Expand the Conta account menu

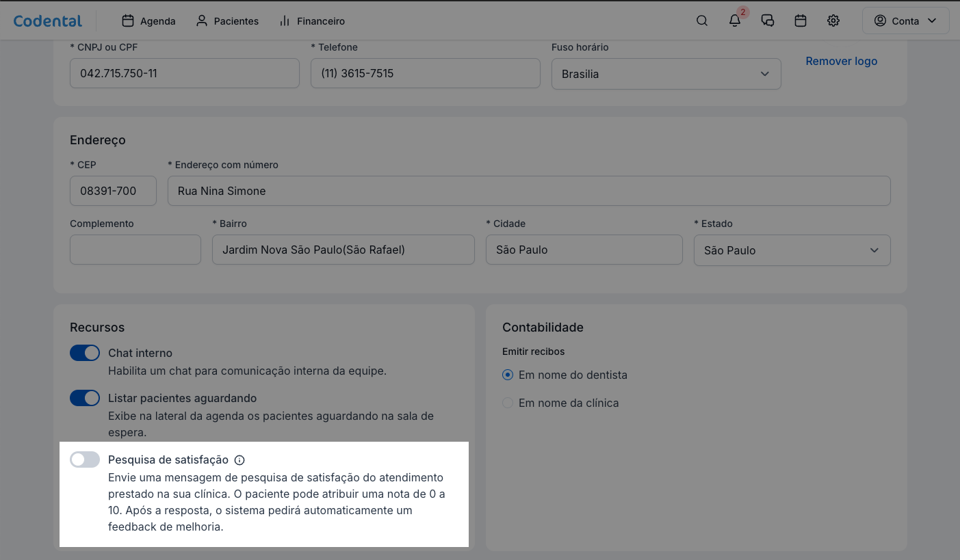coord(905,21)
